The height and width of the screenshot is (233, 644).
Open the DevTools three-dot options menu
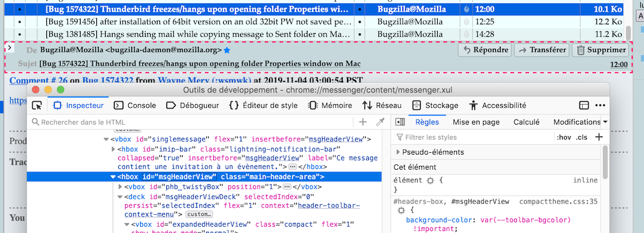pos(600,106)
